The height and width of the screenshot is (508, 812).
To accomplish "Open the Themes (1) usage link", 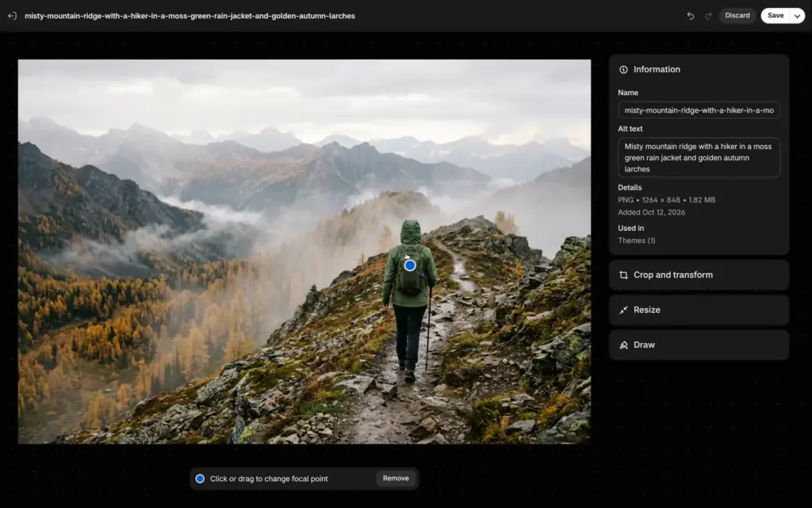I will click(637, 241).
